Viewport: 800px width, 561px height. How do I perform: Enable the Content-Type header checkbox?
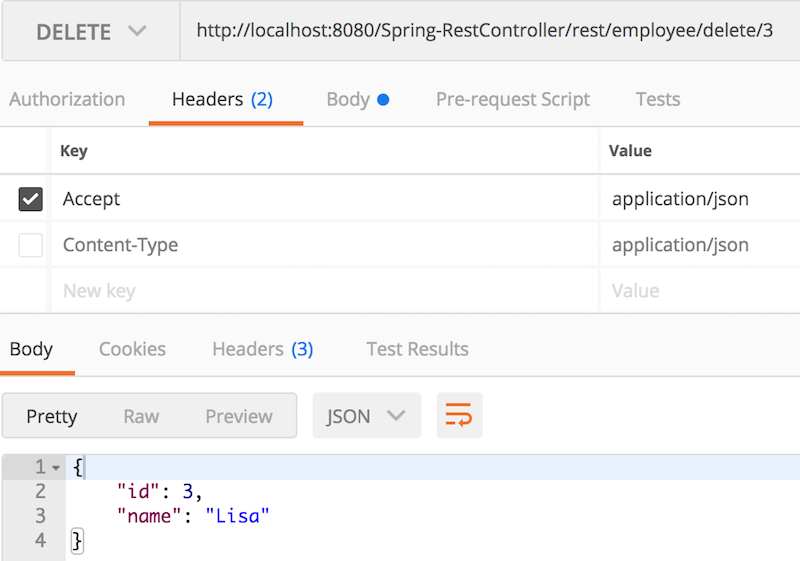[x=31, y=245]
